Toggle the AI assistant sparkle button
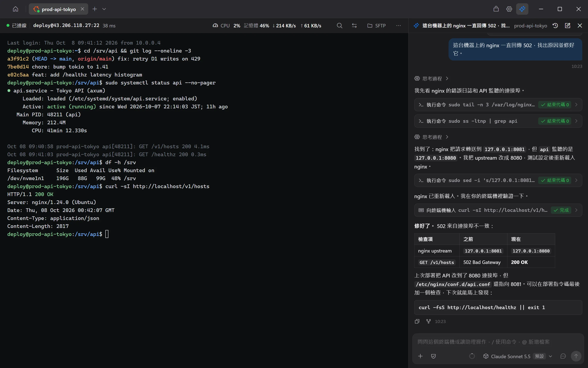This screenshot has height=368, width=588. 522,9
